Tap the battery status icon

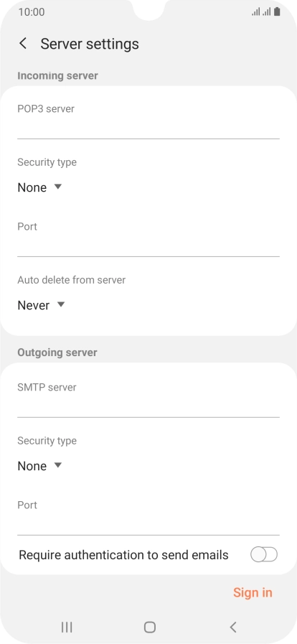coord(278,12)
